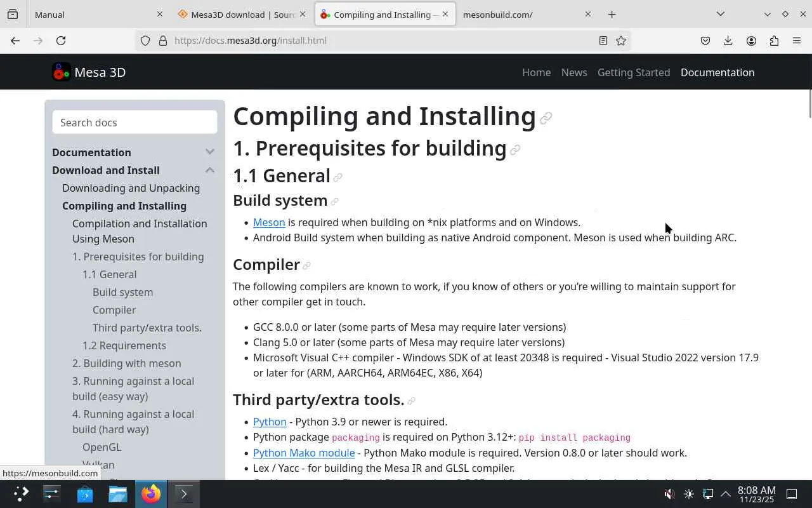Open a new browser tab
The height and width of the screenshot is (508, 812).
tap(612, 14)
